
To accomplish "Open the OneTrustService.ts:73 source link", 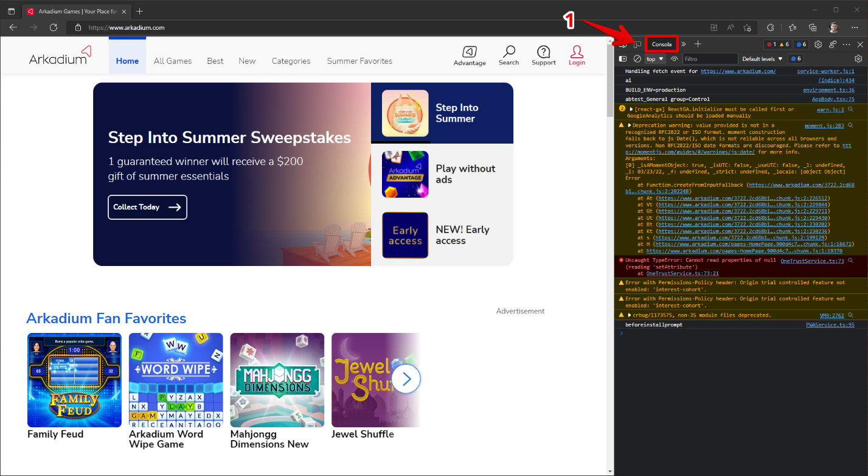I will point(812,261).
